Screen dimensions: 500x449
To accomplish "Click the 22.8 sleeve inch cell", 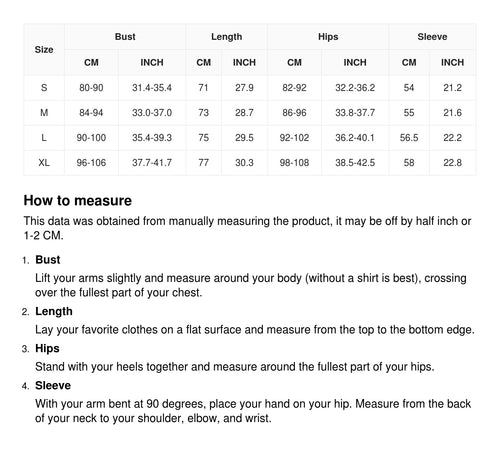I will [x=452, y=163].
